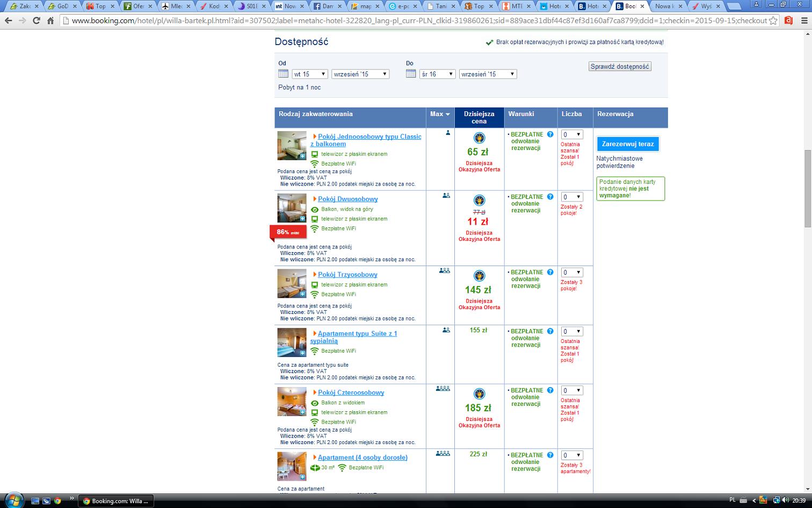Click the help icon in Pokój Czteroosobowy conditions

550,390
